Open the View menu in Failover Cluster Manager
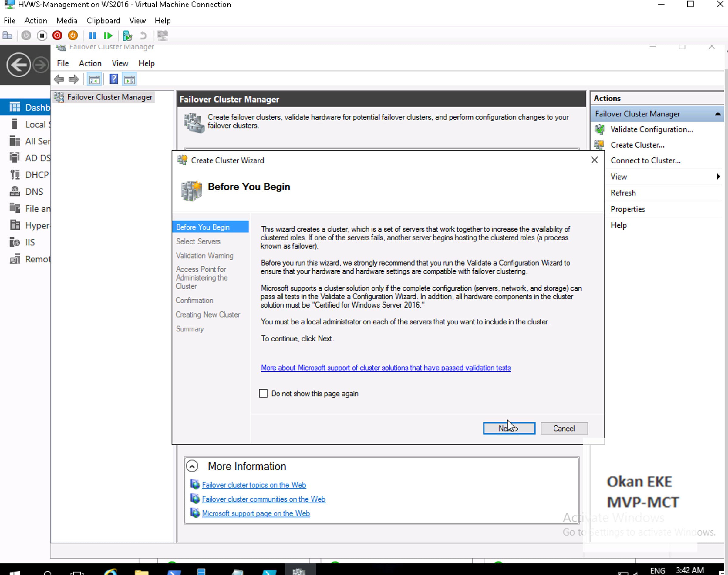Screen dimensions: 728x575 coord(120,63)
